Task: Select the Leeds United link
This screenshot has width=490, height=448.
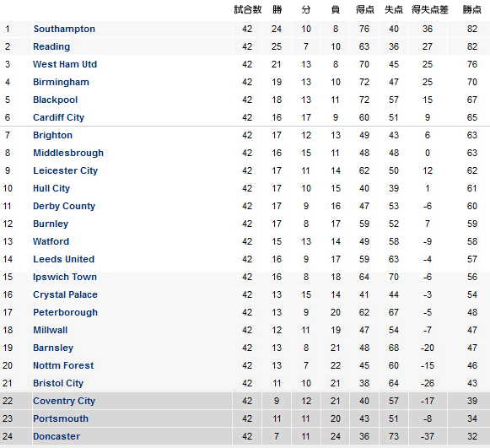Action: tap(64, 259)
